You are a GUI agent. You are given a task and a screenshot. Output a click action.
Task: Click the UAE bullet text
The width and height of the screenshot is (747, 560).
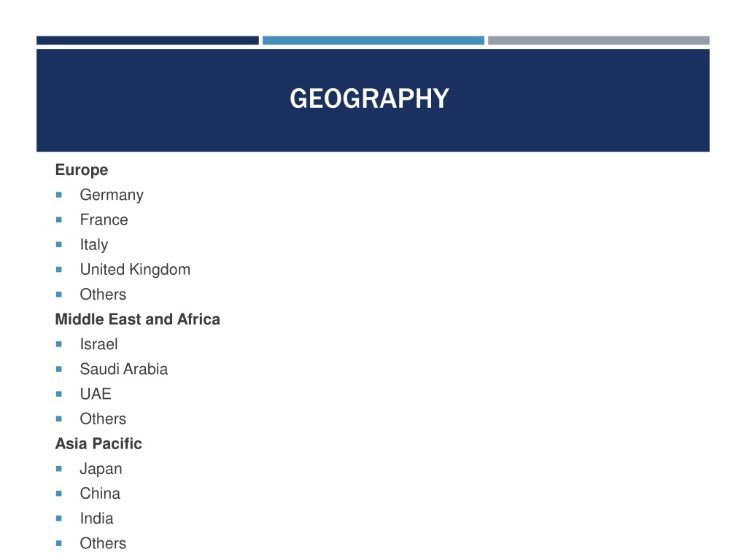click(x=96, y=394)
